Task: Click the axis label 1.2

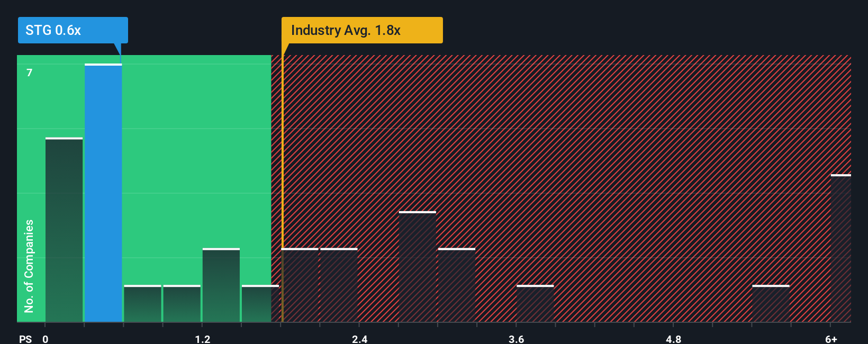Action: (x=203, y=339)
